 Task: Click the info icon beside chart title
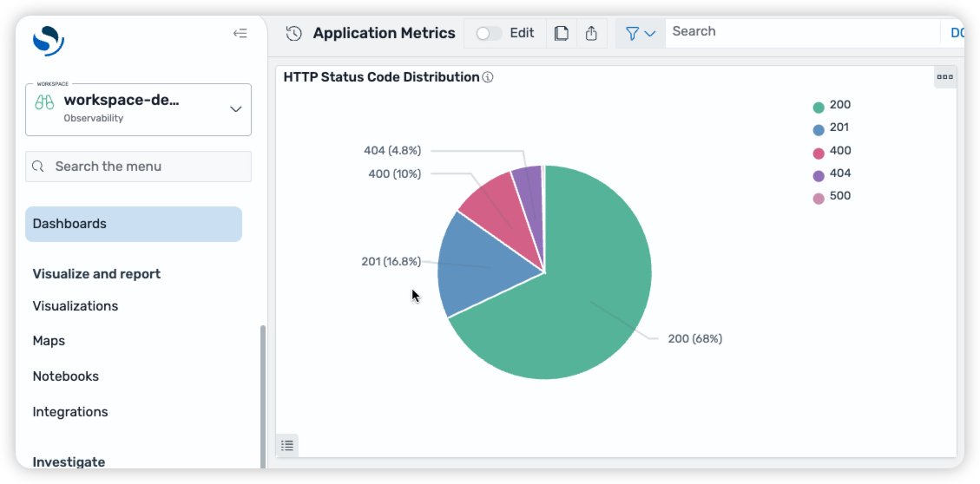coord(488,77)
